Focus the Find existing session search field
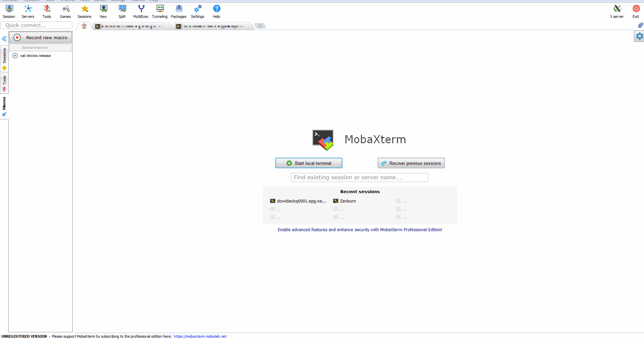644x339 pixels. pyautogui.click(x=359, y=178)
